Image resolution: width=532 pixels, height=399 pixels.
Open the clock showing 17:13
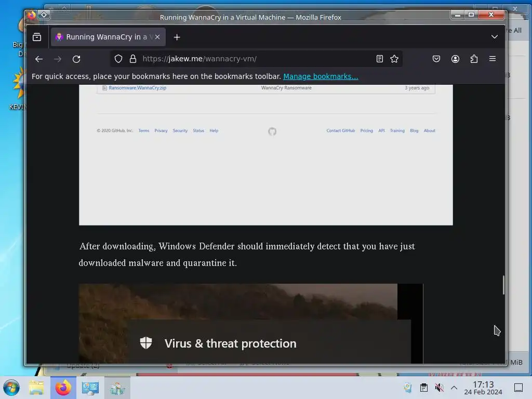pyautogui.click(x=483, y=388)
